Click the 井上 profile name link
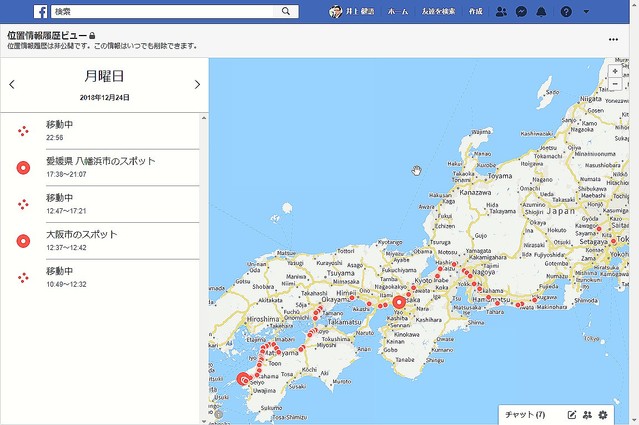 359,11
